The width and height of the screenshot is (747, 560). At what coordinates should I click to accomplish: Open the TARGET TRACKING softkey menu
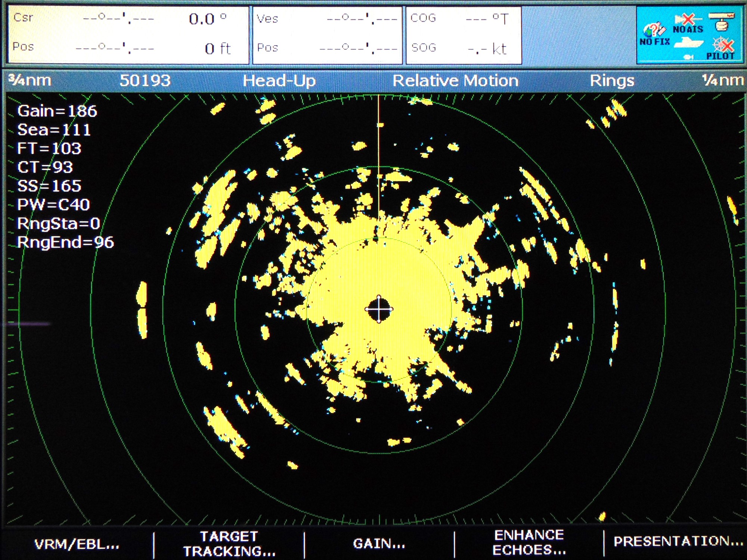[229, 544]
